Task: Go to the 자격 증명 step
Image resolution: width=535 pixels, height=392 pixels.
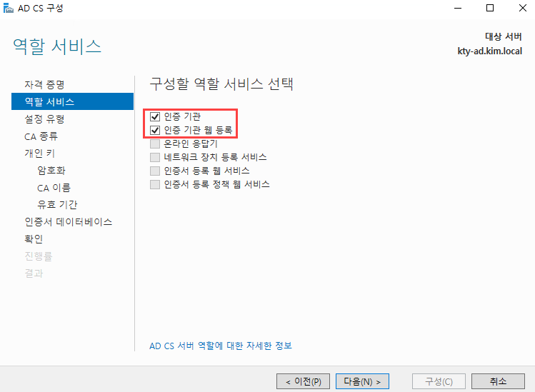Action: coord(44,84)
